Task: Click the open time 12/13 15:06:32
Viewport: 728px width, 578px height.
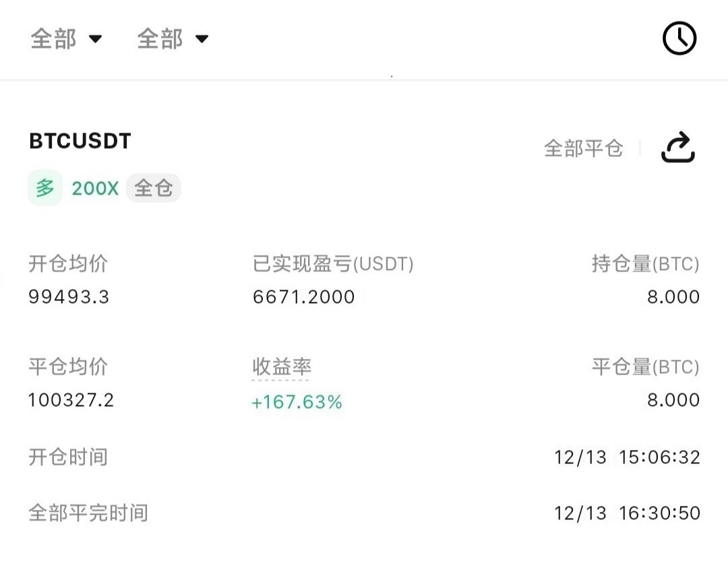Action: pyautogui.click(x=628, y=457)
